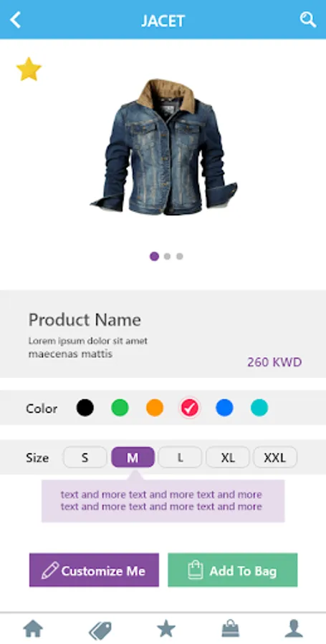Toggle the yellow favorite star
Viewport: 326px width, 644px height.
pos(29,69)
